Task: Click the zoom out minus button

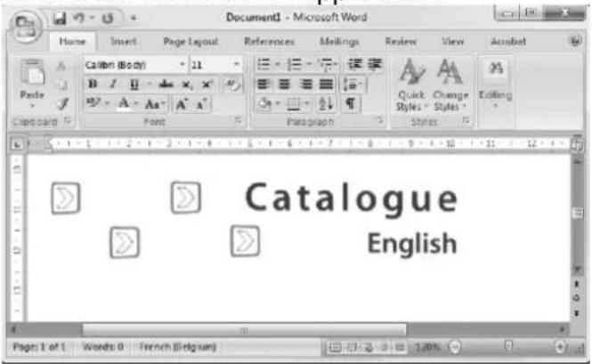Action: (x=456, y=346)
